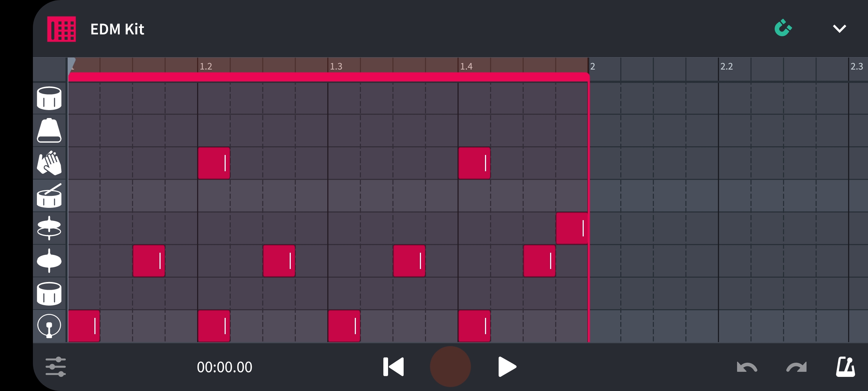Click the 00:00.00 time display

tap(225, 367)
